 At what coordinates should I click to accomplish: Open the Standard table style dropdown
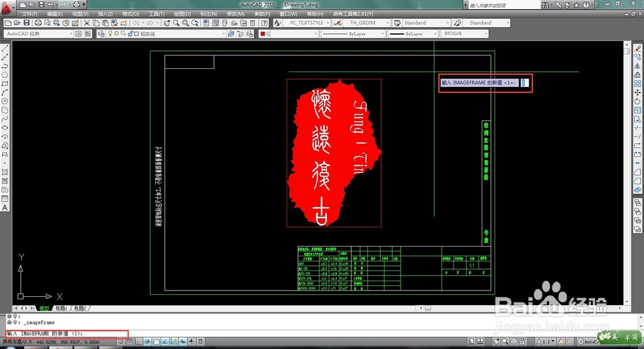[426, 23]
